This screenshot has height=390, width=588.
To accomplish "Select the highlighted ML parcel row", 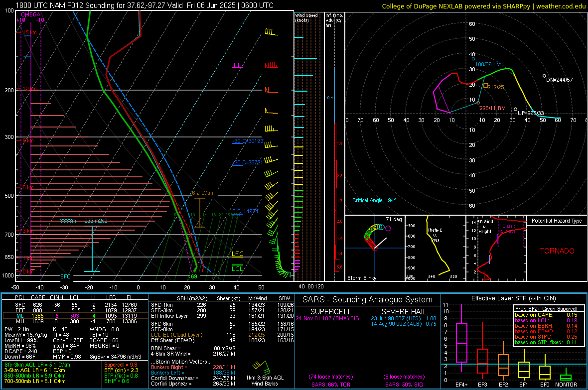I will (x=75, y=316).
